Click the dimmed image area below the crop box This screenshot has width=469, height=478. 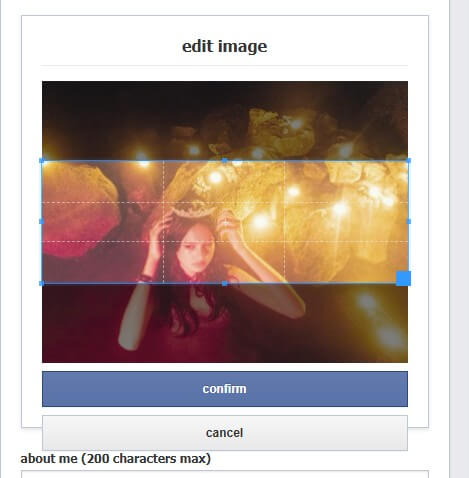[x=225, y=323]
